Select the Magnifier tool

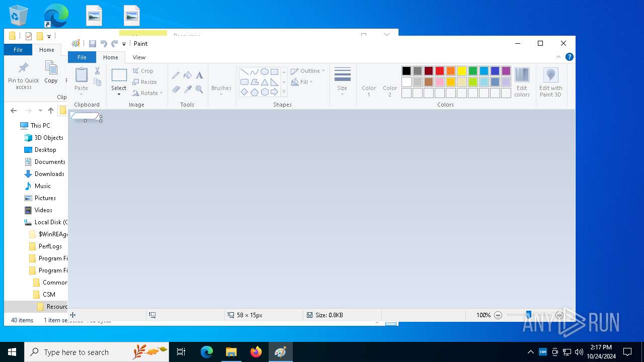199,89
